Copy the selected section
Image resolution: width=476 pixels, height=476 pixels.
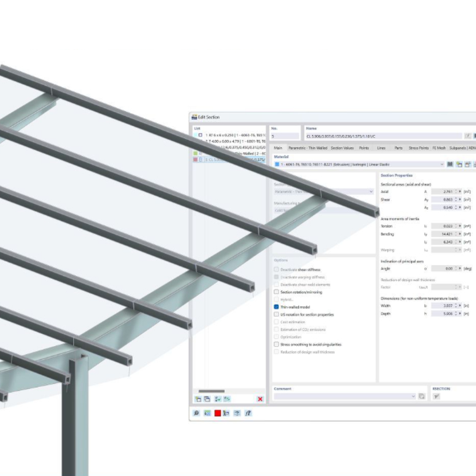tap(207, 399)
